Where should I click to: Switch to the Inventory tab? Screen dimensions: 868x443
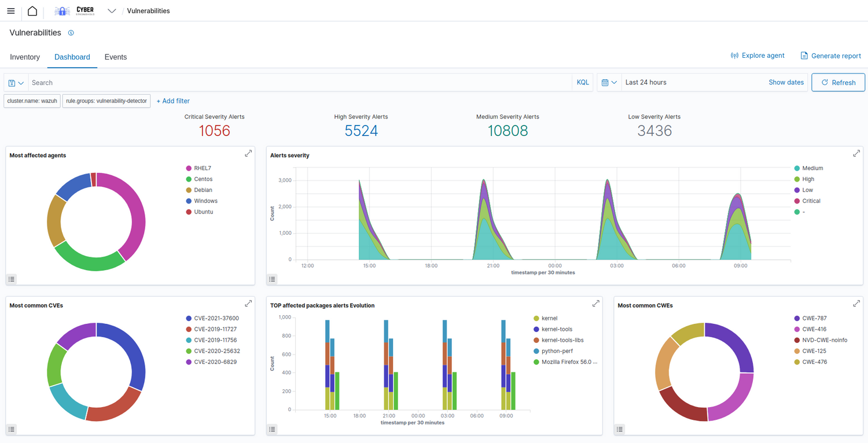[25, 57]
